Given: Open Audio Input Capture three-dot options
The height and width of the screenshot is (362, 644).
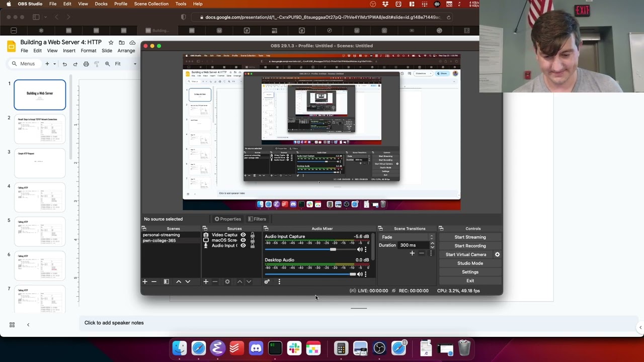Looking at the screenshot, I should 366,249.
